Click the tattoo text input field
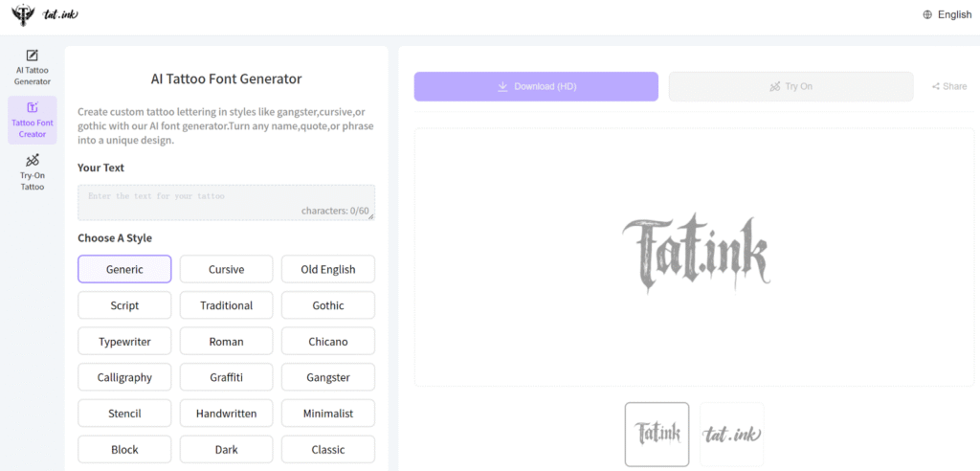 [x=226, y=202]
